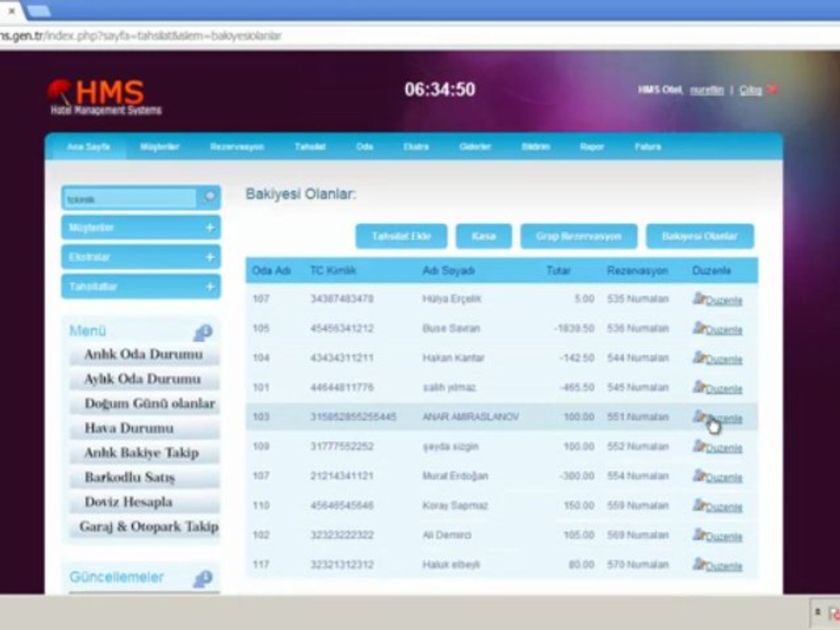Click the 535 Numaralı reservation cell
Image resolution: width=840 pixels, height=630 pixels.
tap(638, 299)
